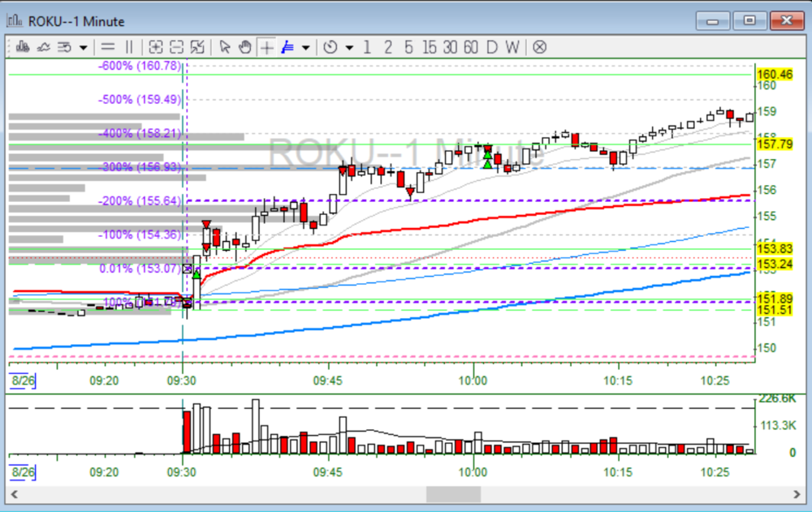Toggle the vertical lines tool
The width and height of the screenshot is (812, 512).
(129, 47)
